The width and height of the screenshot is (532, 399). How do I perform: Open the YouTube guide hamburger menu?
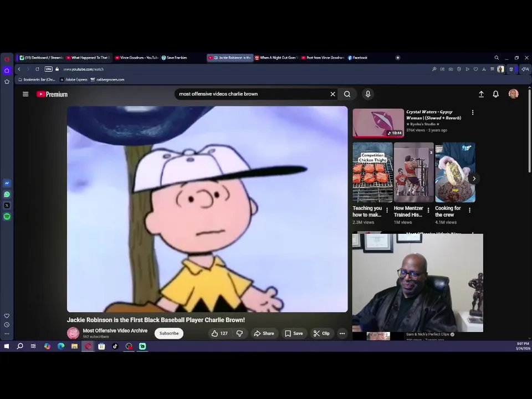[x=25, y=94]
